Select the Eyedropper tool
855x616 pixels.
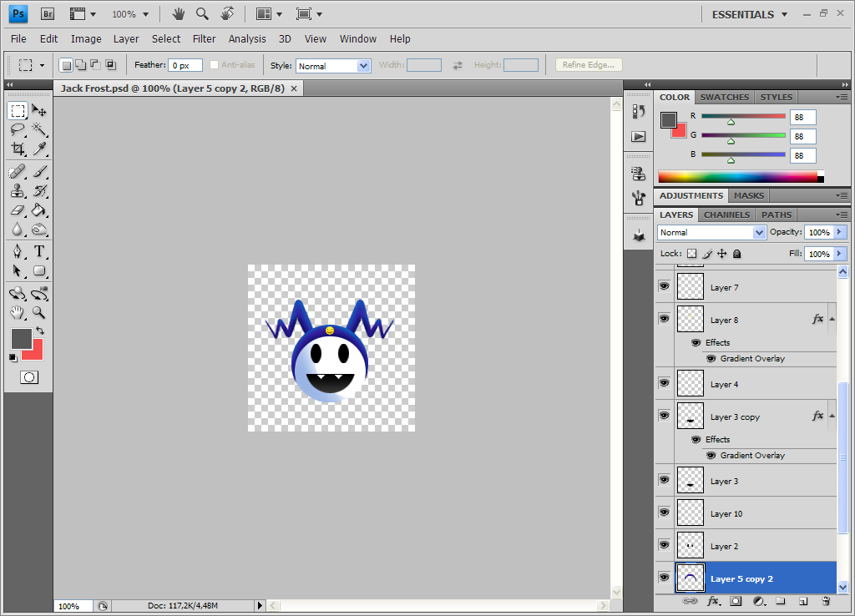point(38,149)
